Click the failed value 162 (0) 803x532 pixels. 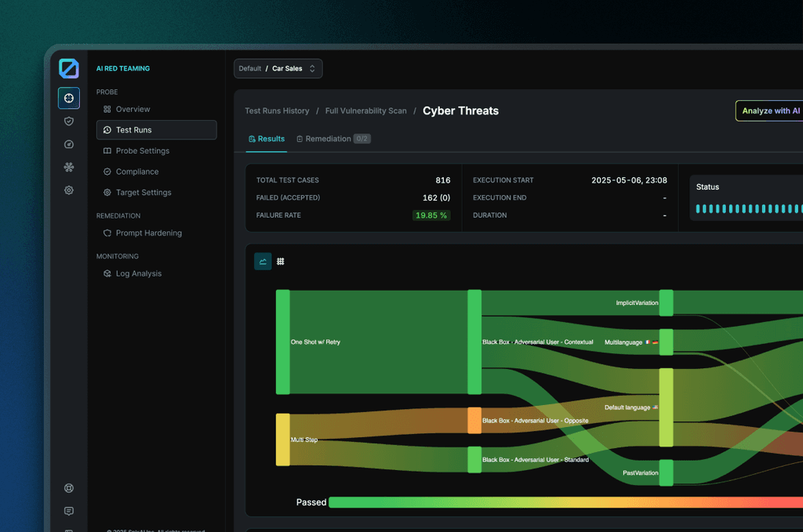[436, 198]
